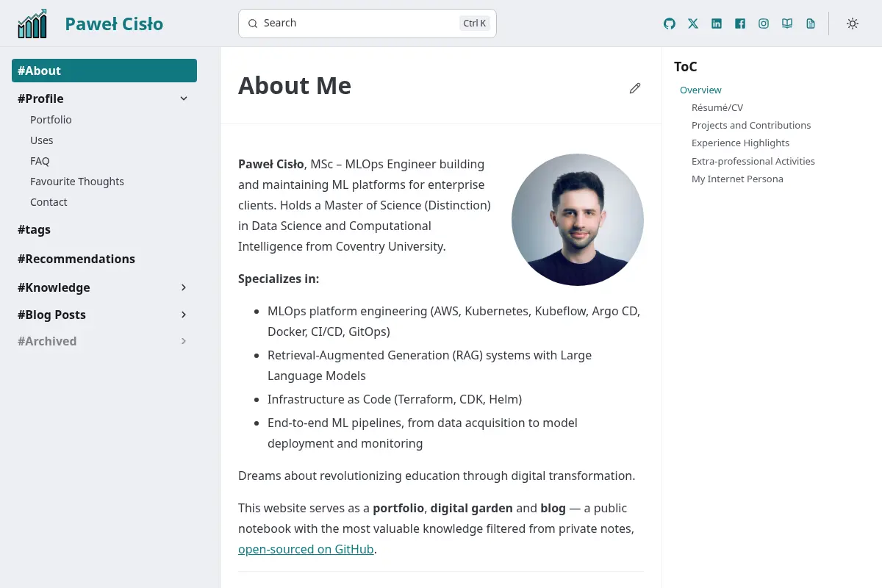Expand the #Archived sidebar section
Screen dimensions: 882x588
[x=184, y=341]
